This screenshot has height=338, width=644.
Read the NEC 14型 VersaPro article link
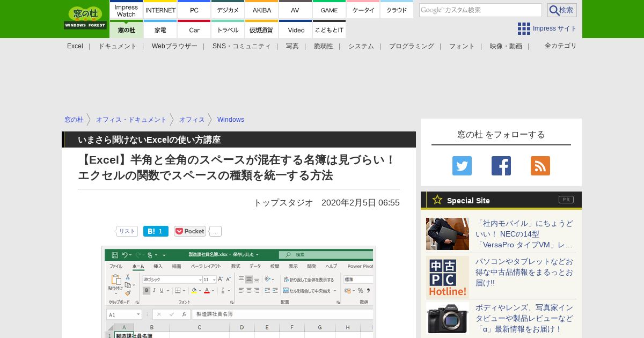click(524, 234)
